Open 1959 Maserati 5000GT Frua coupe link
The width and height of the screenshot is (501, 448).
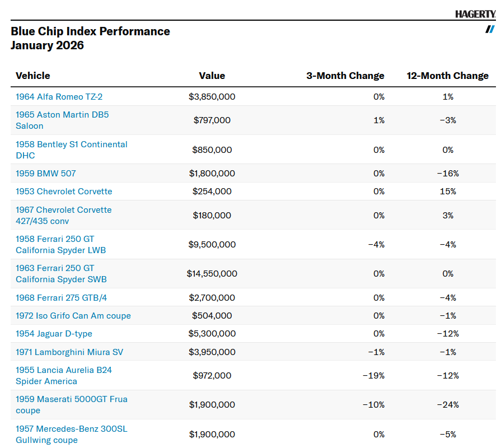[71, 399]
